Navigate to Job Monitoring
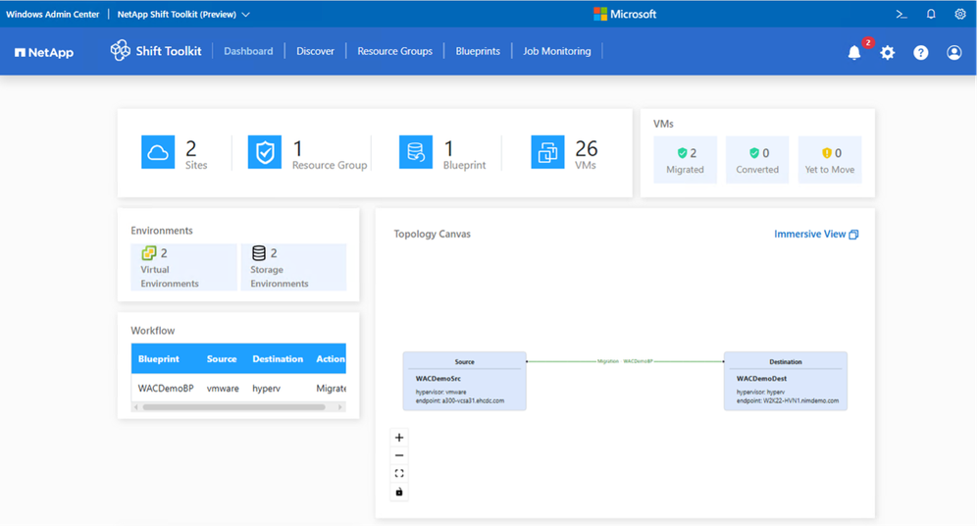The height and width of the screenshot is (528, 980). (x=556, y=51)
